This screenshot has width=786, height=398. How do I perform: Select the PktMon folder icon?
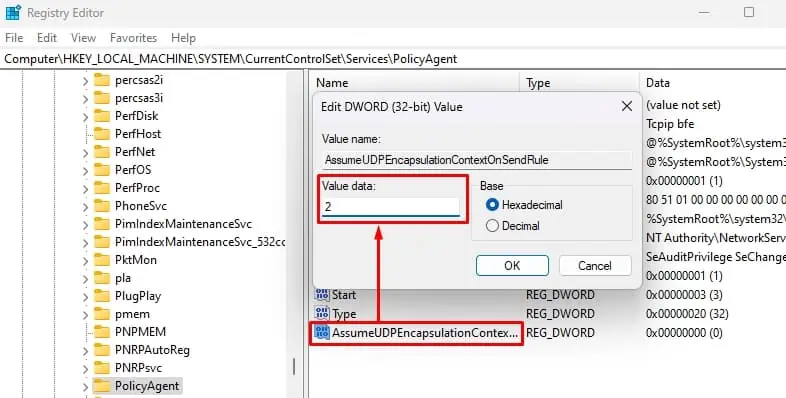[x=102, y=260]
